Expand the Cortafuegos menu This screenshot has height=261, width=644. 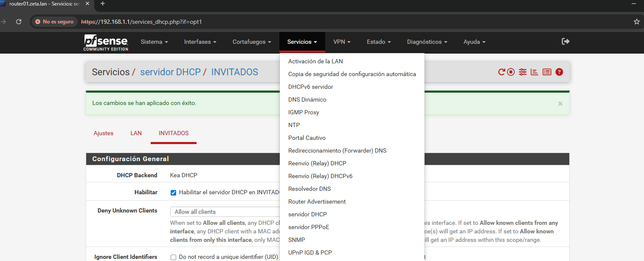tap(252, 42)
